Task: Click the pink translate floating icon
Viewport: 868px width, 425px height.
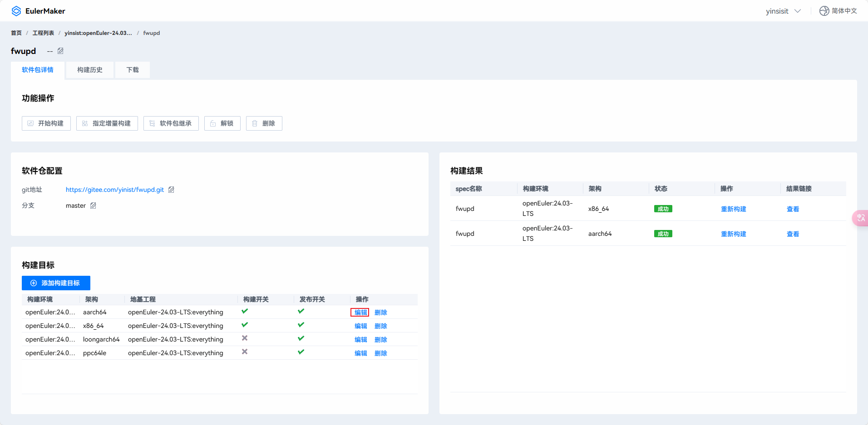Action: 860,218
